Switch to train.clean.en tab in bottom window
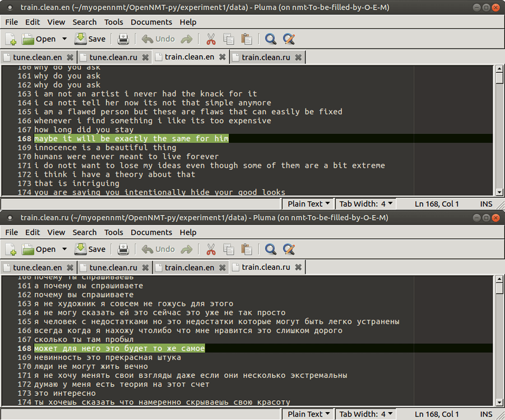 [189, 268]
